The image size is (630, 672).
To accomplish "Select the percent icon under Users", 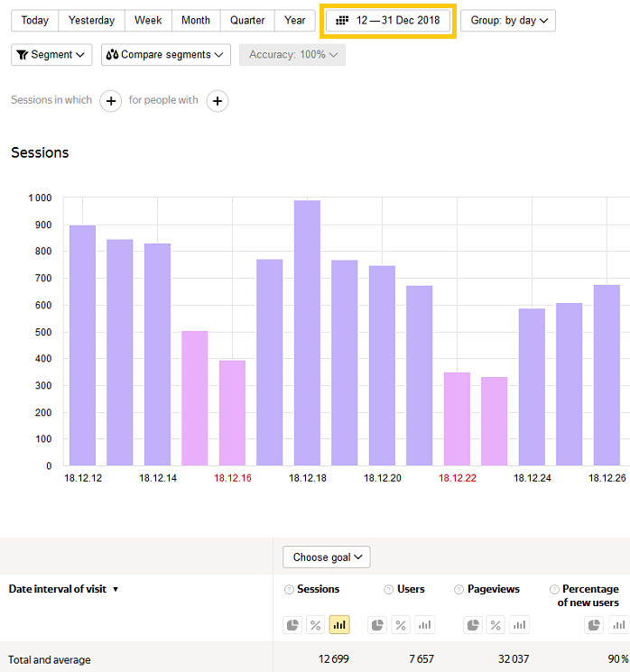I will (401, 625).
